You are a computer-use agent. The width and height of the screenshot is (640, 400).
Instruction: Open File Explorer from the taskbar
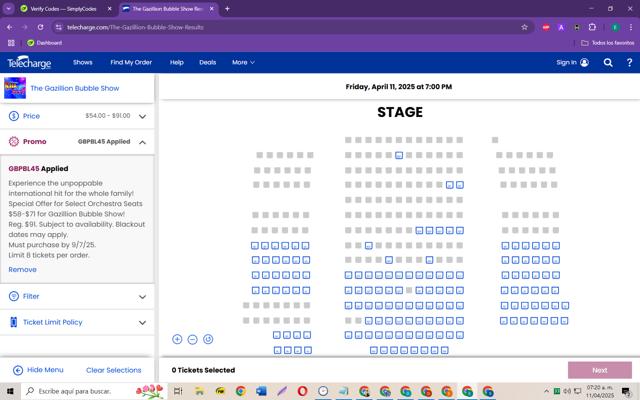[200, 391]
